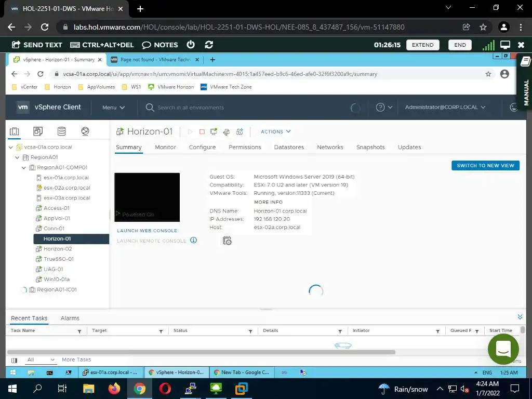Click the END lab button
The width and height of the screenshot is (532, 399).
click(x=460, y=45)
